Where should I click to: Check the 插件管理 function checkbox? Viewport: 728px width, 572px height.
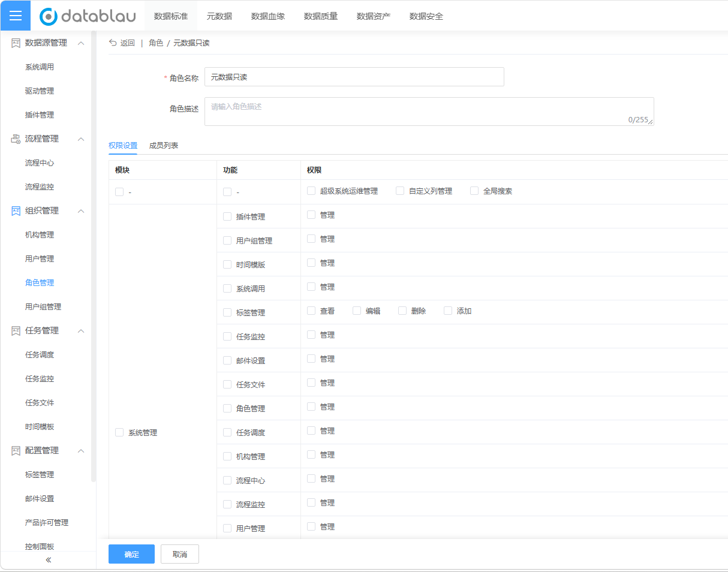pyautogui.click(x=227, y=216)
